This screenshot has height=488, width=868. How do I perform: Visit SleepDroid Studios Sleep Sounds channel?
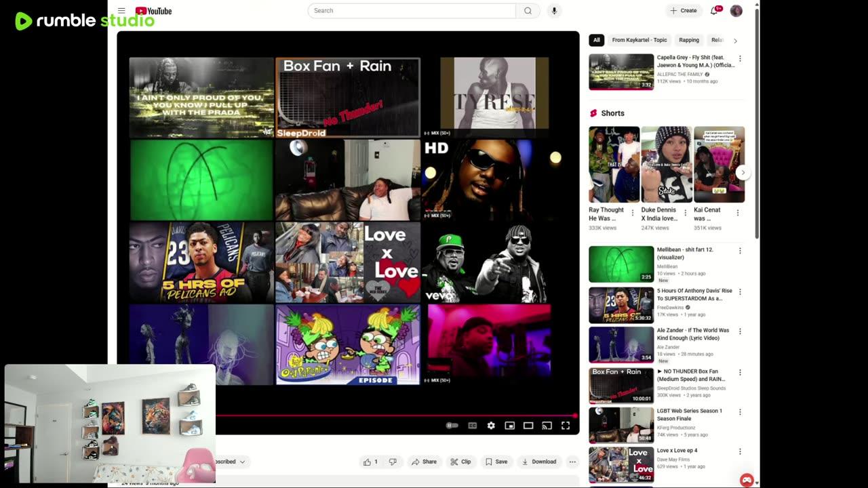click(x=691, y=388)
